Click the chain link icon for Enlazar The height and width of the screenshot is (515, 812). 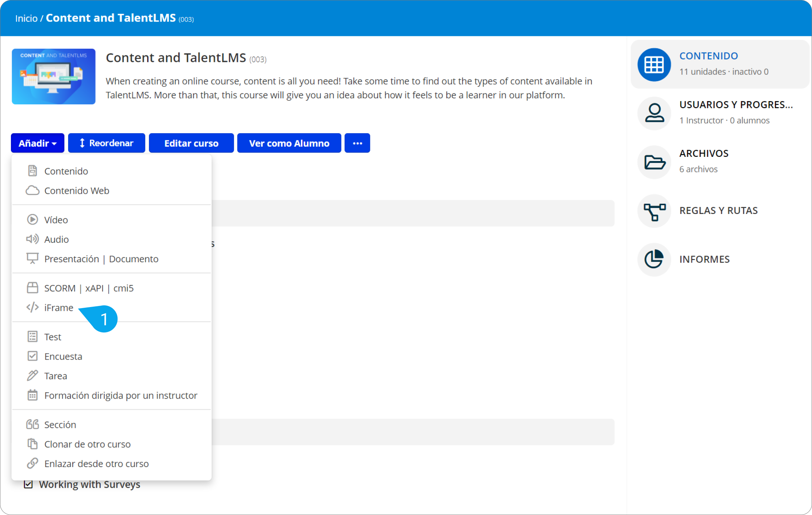tap(32, 464)
